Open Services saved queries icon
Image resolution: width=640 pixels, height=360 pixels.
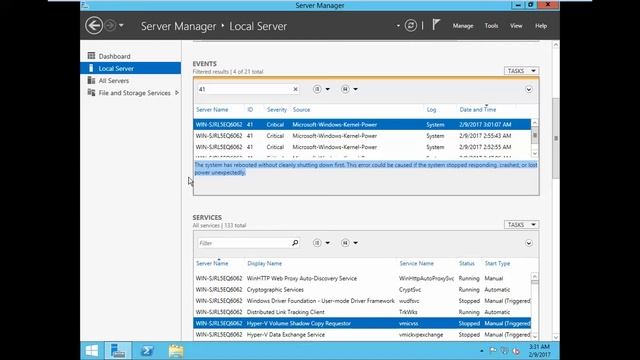[345, 243]
